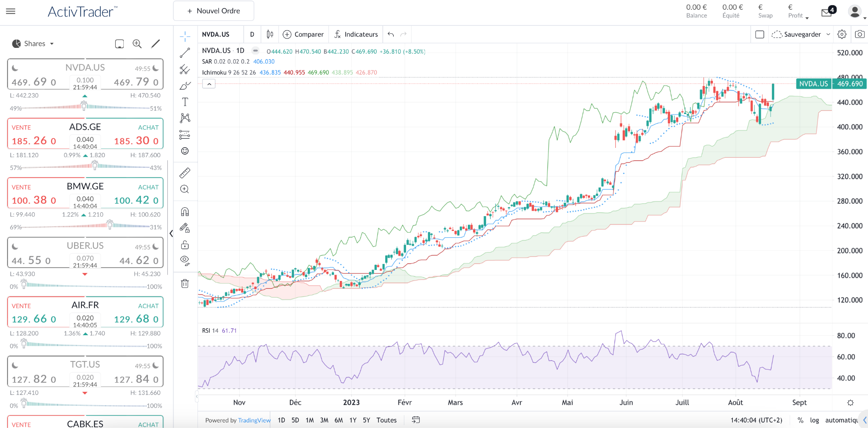Image resolution: width=868 pixels, height=428 pixels.
Task: Redo the chart action
Action: (x=403, y=34)
